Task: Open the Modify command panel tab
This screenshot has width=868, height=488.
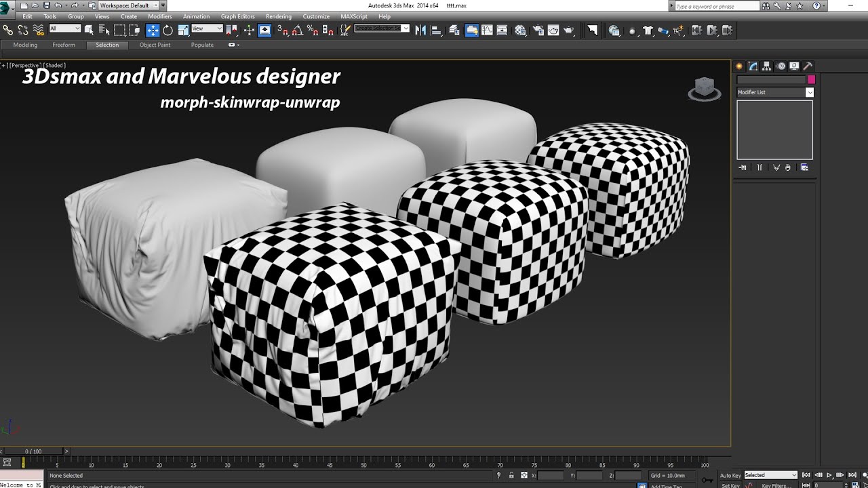Action: coord(753,66)
